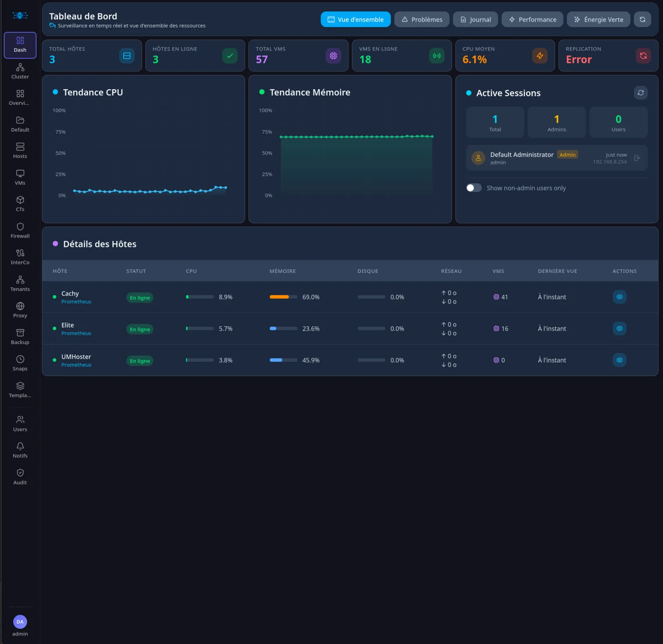Screen dimensions: 663x644
Task: Switch to Énergie Verte tab
Action: click(x=598, y=19)
